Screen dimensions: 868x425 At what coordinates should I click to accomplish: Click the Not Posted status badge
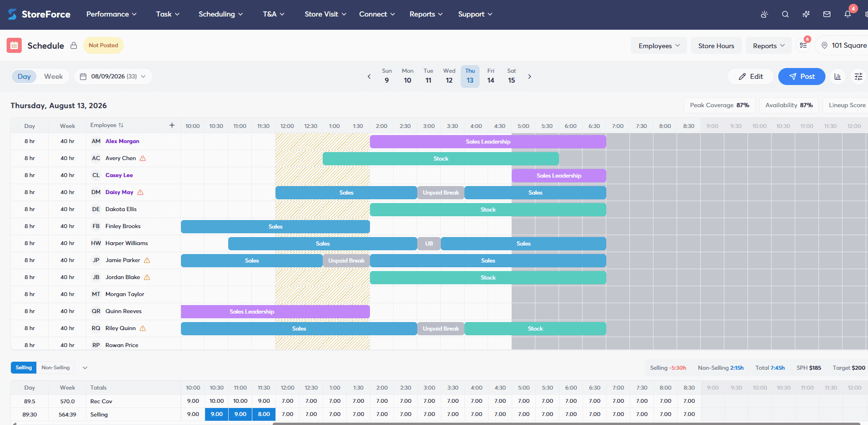coord(103,45)
